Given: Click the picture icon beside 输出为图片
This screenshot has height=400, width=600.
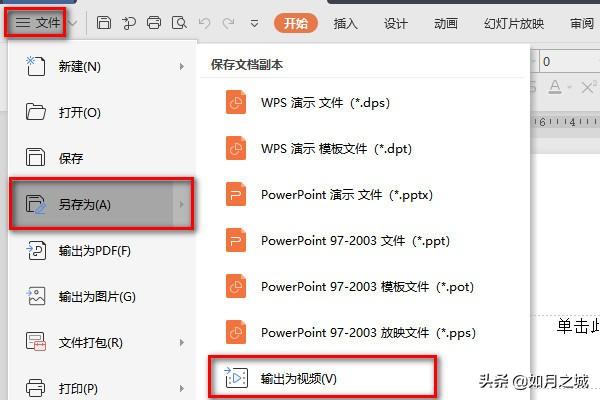Looking at the screenshot, I should pos(36,297).
